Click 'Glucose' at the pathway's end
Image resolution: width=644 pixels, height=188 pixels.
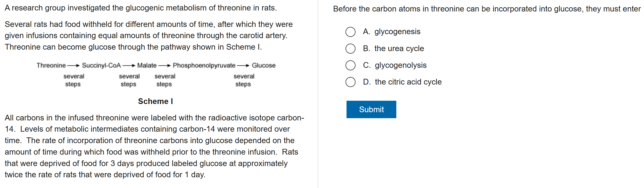[x=264, y=65]
